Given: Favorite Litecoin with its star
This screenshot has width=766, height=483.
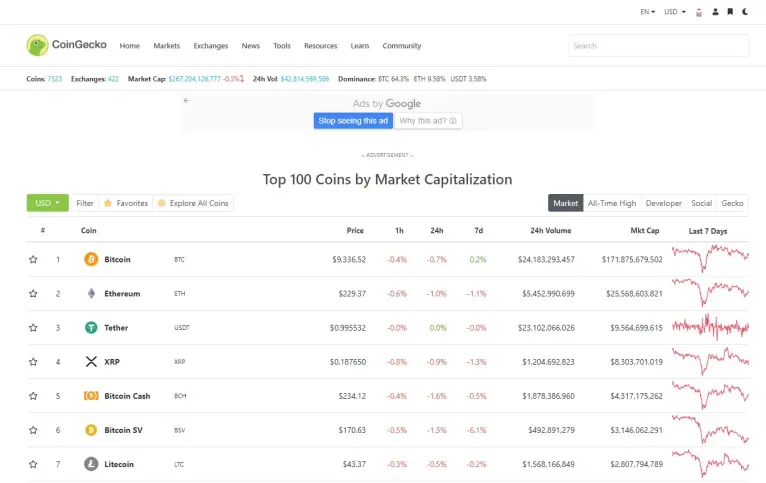Looking at the screenshot, I should [33, 464].
